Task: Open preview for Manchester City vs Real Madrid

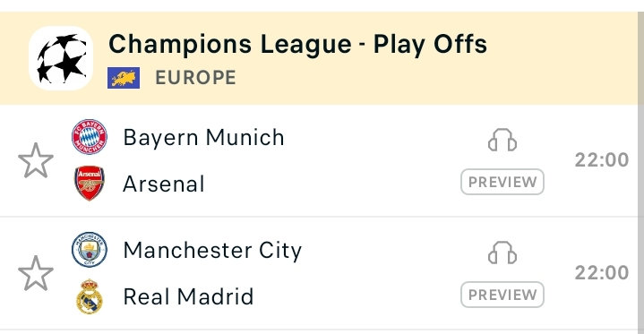Action: pos(502,295)
